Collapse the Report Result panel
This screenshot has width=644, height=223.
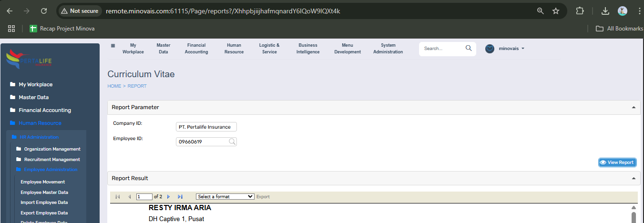(x=634, y=178)
